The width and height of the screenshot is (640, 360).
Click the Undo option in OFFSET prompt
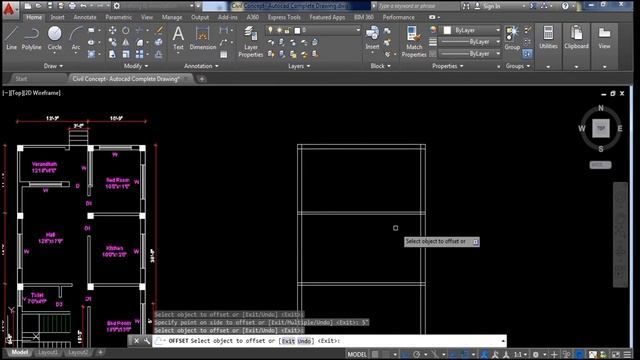click(304, 341)
